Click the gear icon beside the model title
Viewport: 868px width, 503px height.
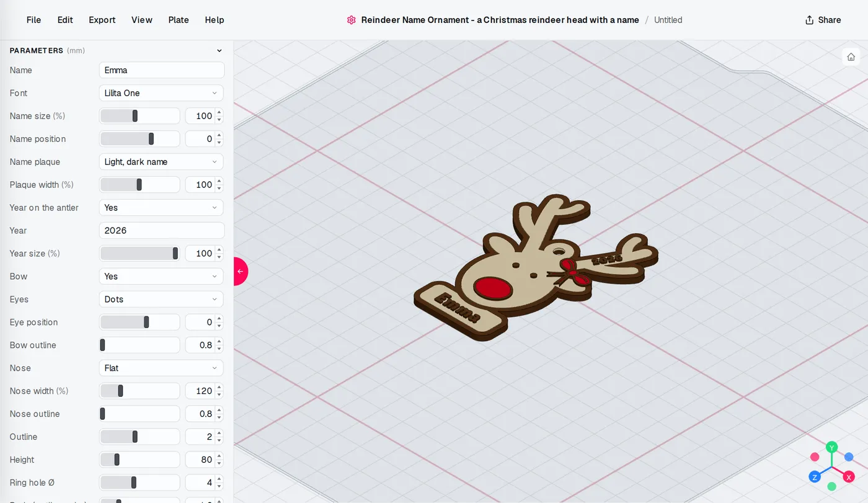coord(352,20)
